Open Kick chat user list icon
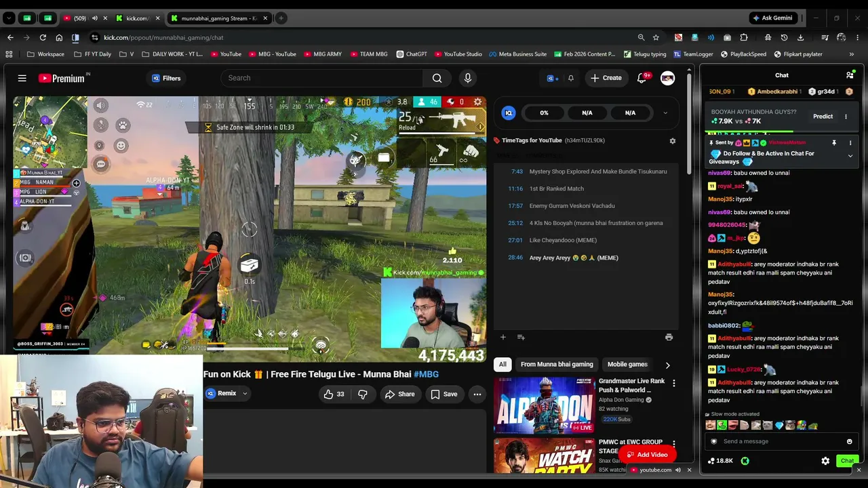 coord(850,75)
